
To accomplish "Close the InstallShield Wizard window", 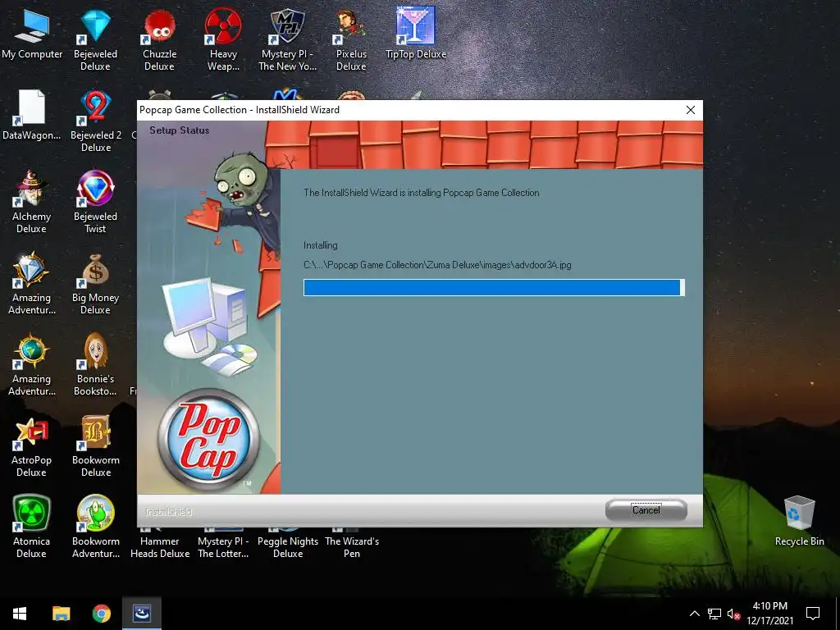I will pos(691,110).
